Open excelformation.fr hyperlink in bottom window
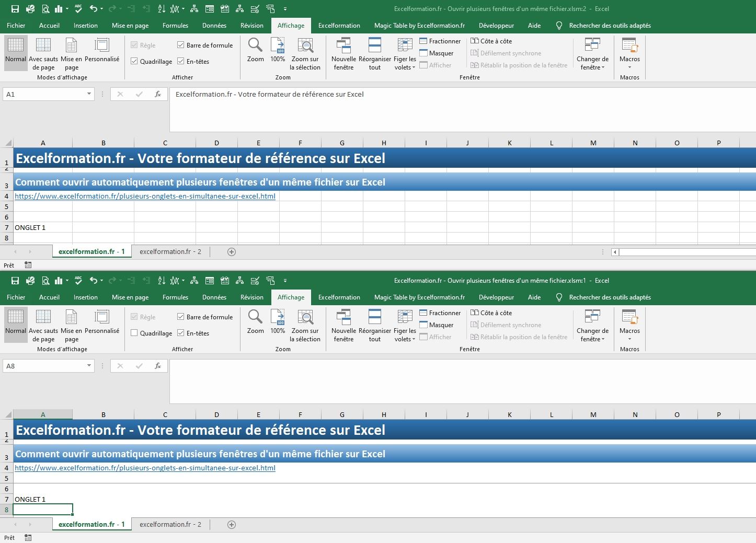 pyautogui.click(x=145, y=468)
